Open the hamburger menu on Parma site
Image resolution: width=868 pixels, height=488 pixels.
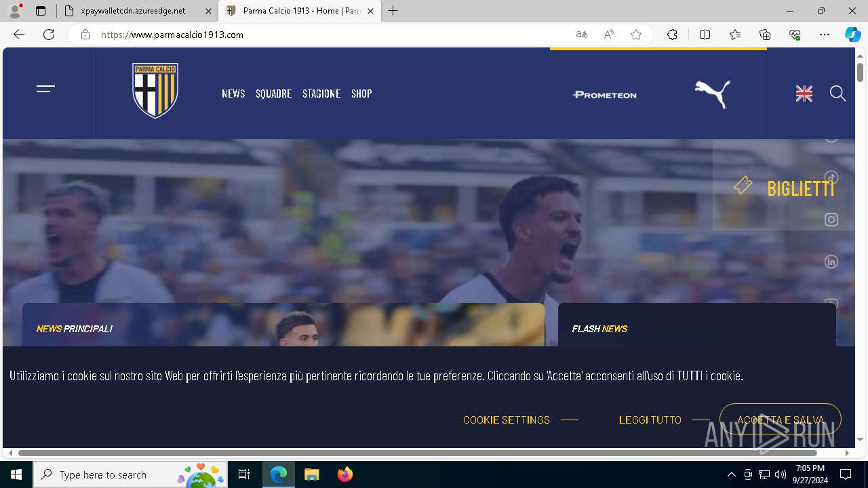[45, 89]
